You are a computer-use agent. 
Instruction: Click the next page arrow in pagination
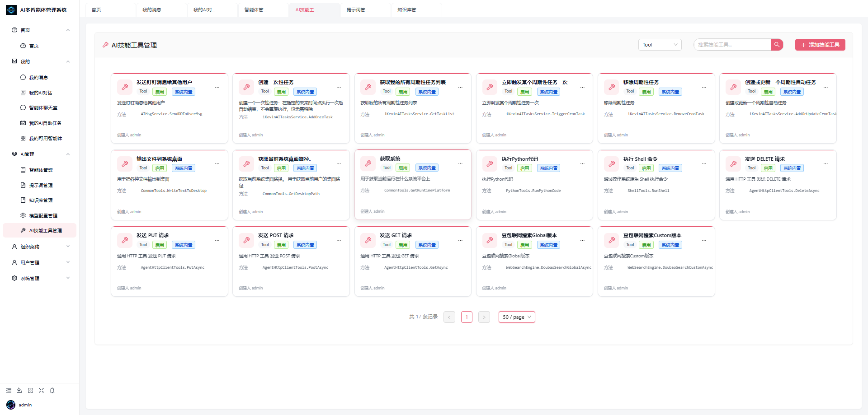click(x=484, y=317)
